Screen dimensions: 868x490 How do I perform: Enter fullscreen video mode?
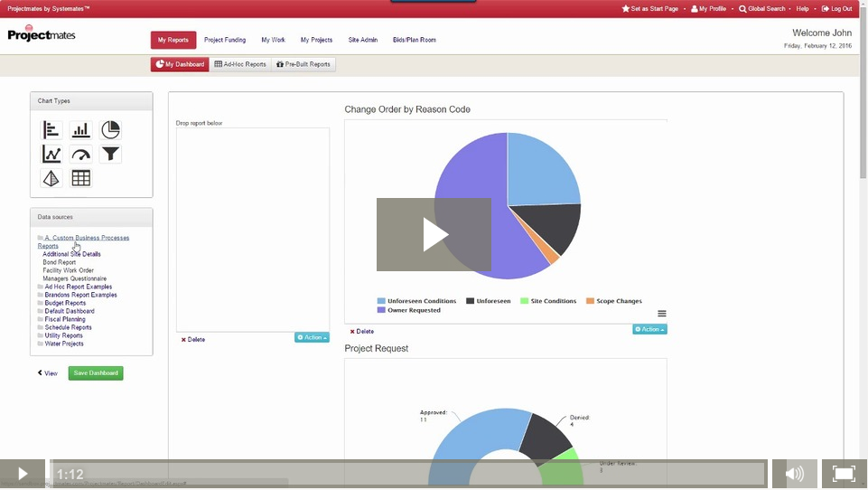(x=845, y=474)
